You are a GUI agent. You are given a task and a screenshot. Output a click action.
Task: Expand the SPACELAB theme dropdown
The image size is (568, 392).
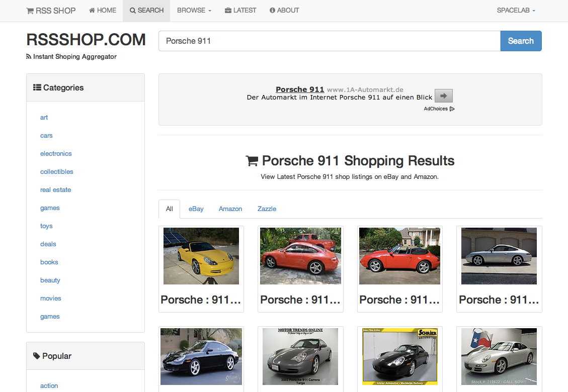coord(516,11)
